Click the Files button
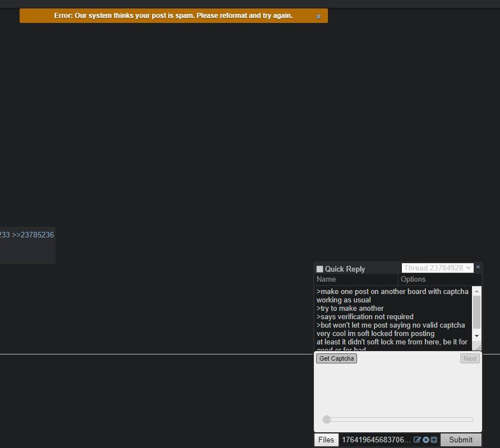The image size is (500, 448). pyautogui.click(x=326, y=440)
